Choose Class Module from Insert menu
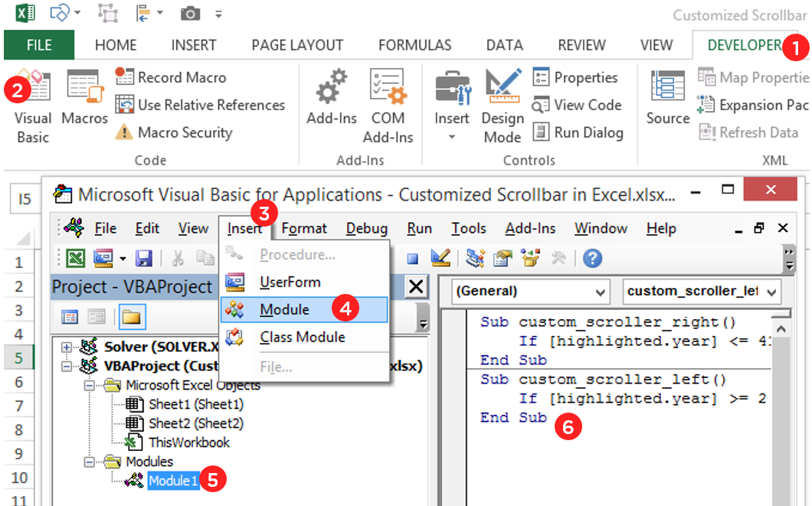 [305, 338]
